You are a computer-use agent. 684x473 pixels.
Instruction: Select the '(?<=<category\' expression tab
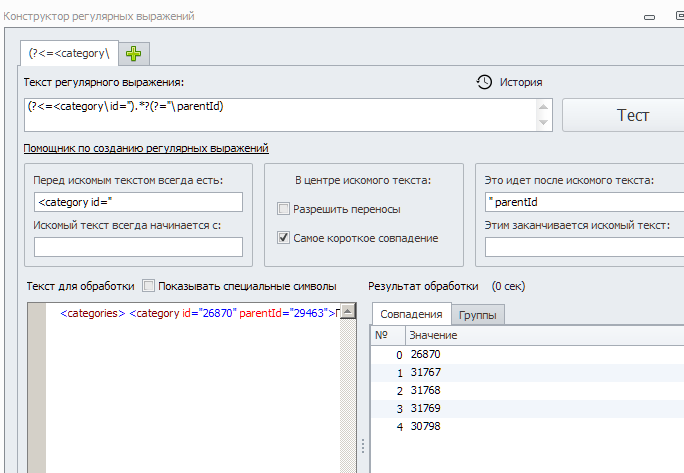[69, 53]
